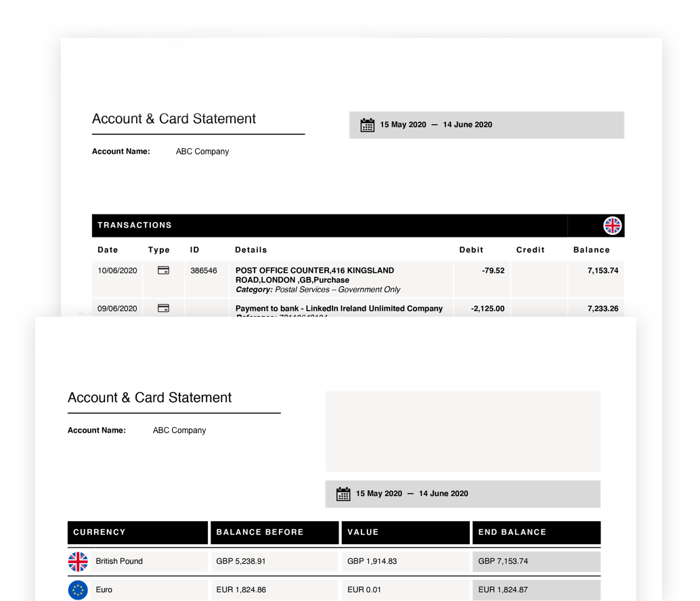Click debit amount -2,125.00

click(x=487, y=309)
